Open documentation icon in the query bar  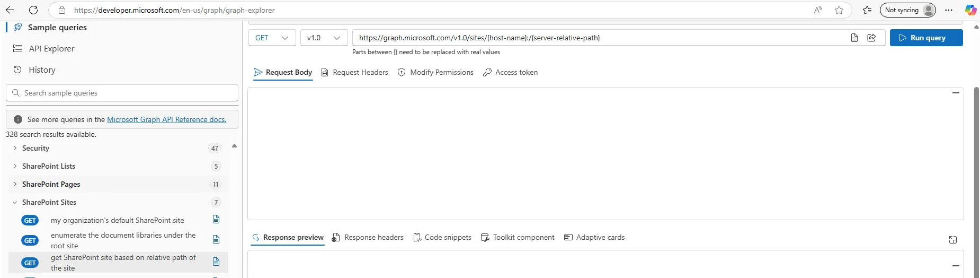click(x=854, y=38)
